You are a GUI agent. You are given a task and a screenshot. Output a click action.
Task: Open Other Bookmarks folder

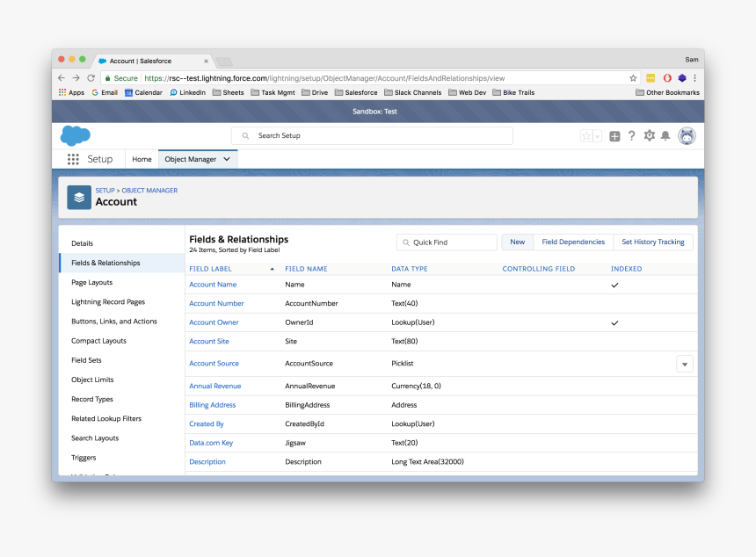point(667,92)
